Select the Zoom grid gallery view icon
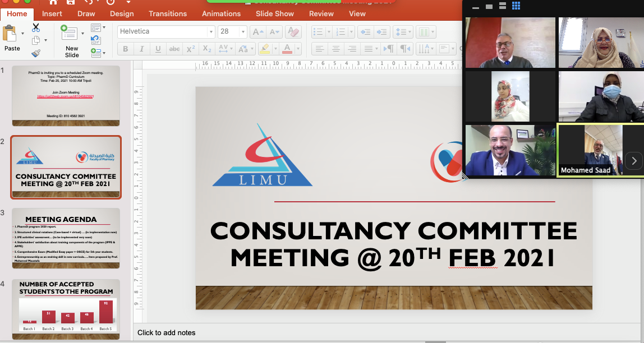This screenshot has height=343, width=644. 516,6
